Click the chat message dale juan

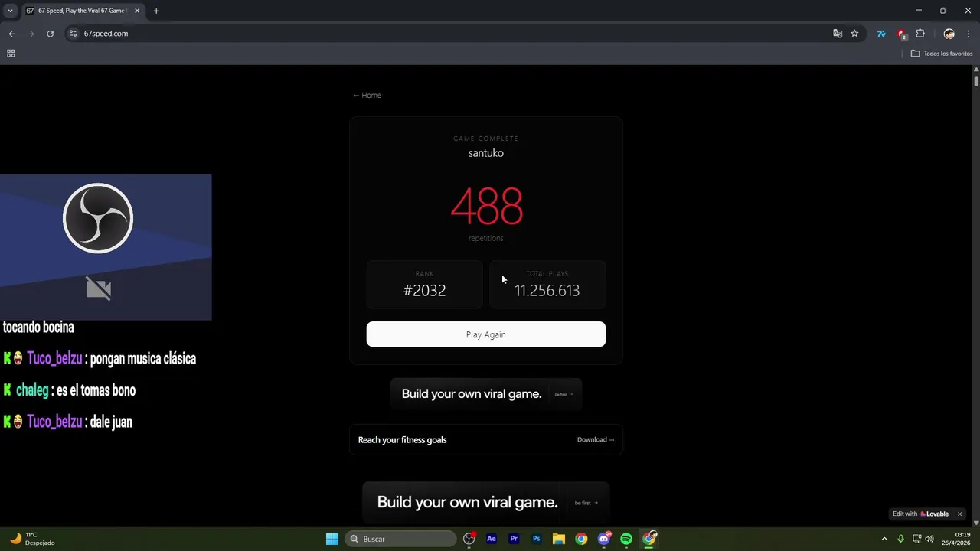[x=111, y=422]
